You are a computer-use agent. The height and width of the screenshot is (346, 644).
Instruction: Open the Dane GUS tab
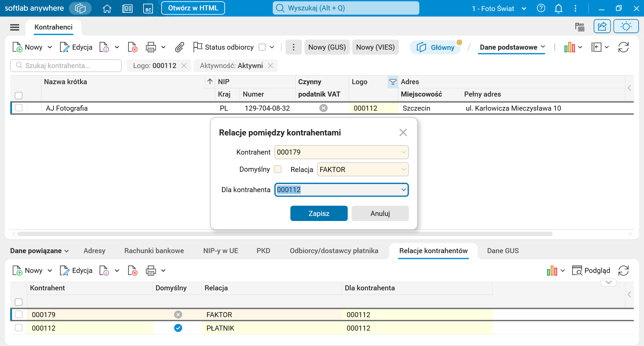click(x=503, y=251)
